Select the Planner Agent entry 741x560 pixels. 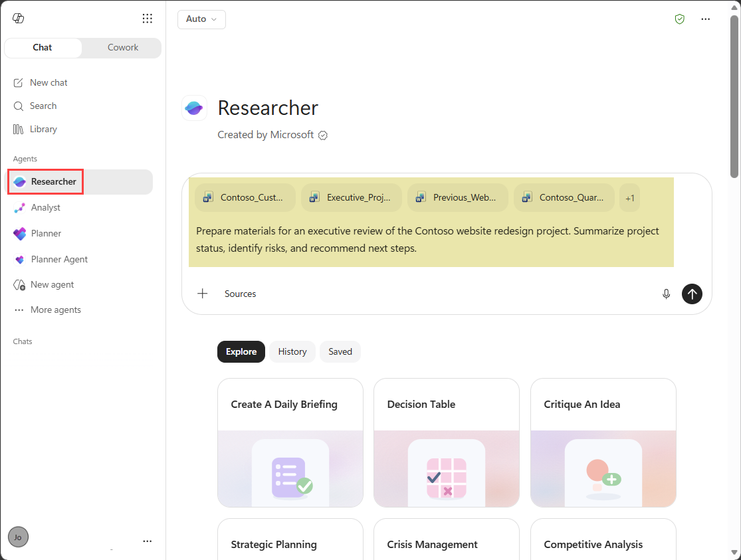point(51,260)
